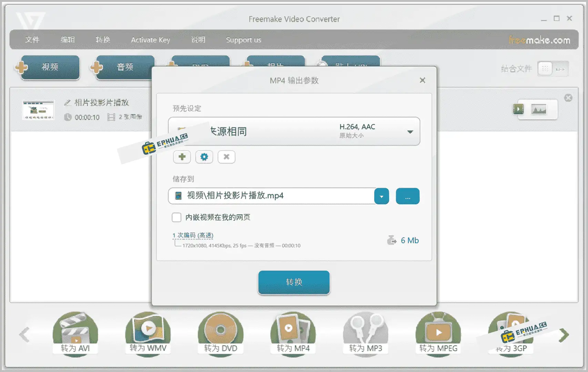Click the 6 Mb output size limit
Screen dimensions: 588x372
point(409,240)
